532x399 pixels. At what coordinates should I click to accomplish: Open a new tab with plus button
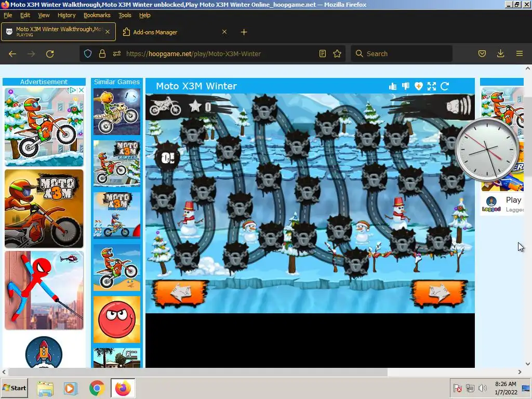coord(244,32)
